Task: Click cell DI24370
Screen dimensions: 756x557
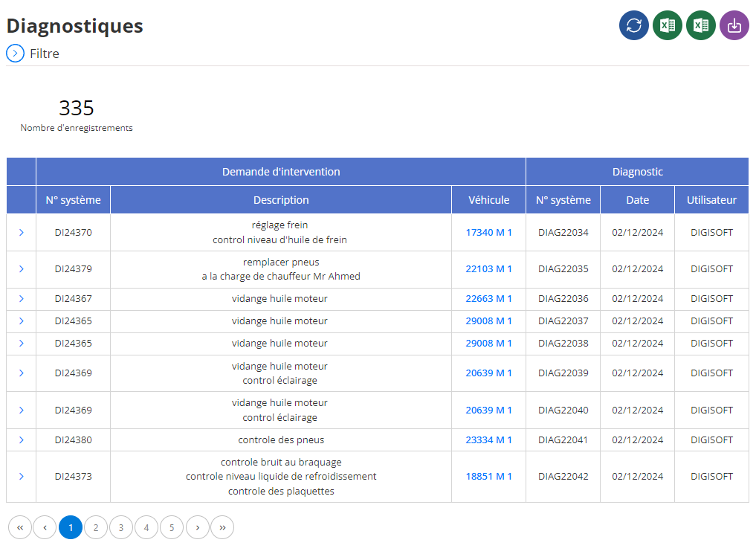Action: [74, 233]
